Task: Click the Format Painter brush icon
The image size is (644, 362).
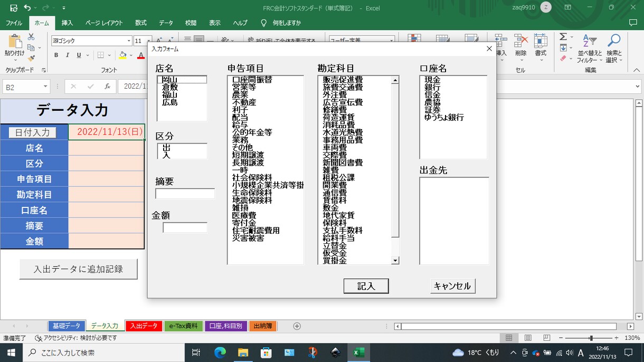Action: [x=31, y=59]
